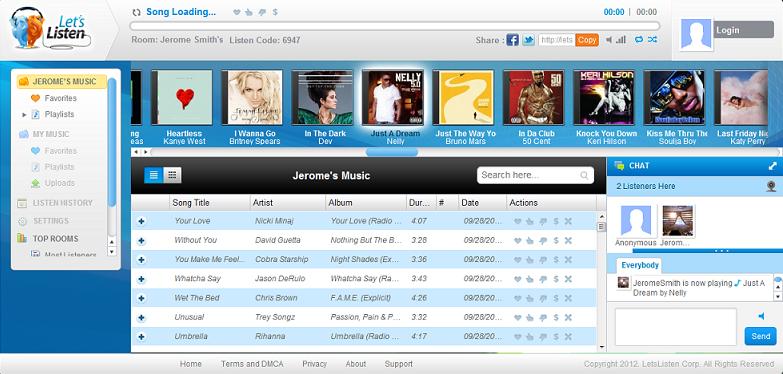The height and width of the screenshot is (374, 783).
Task: Switch to grid view
Action: click(x=172, y=175)
